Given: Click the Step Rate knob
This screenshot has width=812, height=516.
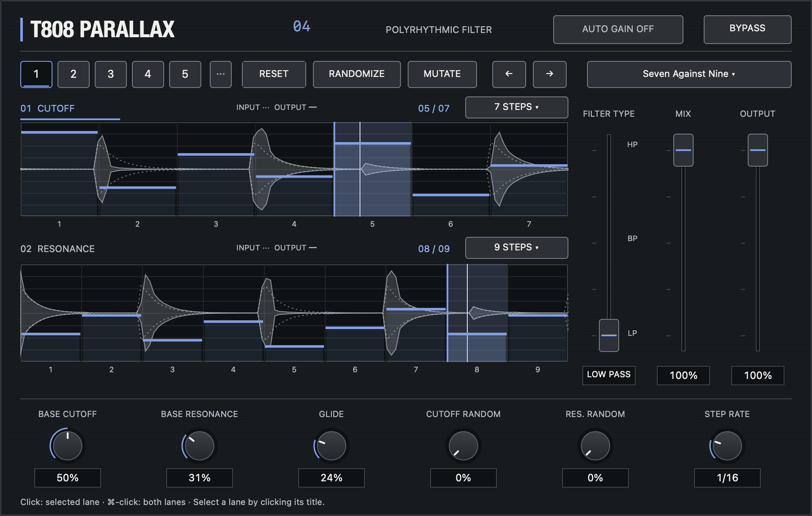Looking at the screenshot, I should 727,446.
